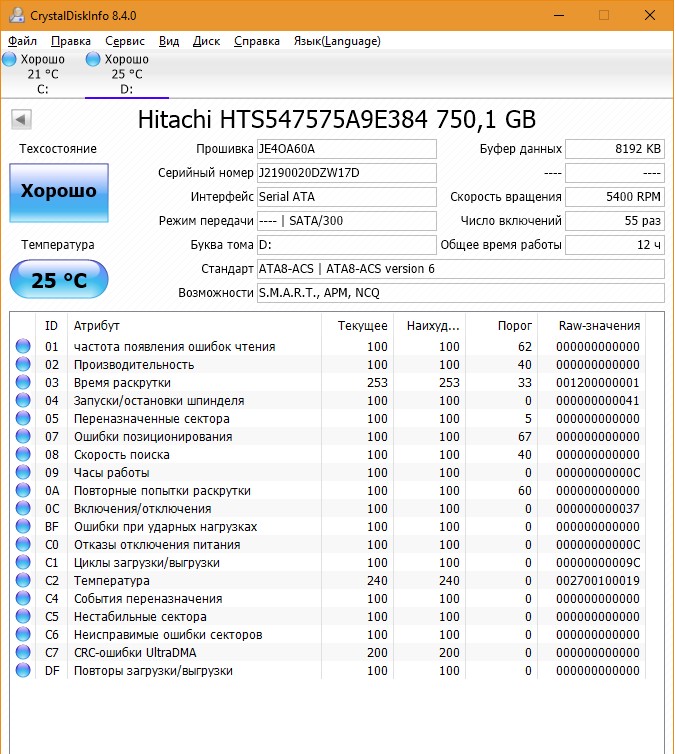This screenshot has width=676, height=754.
Task: Click status orb beside Переназначенные сектора
Action: click(x=23, y=419)
